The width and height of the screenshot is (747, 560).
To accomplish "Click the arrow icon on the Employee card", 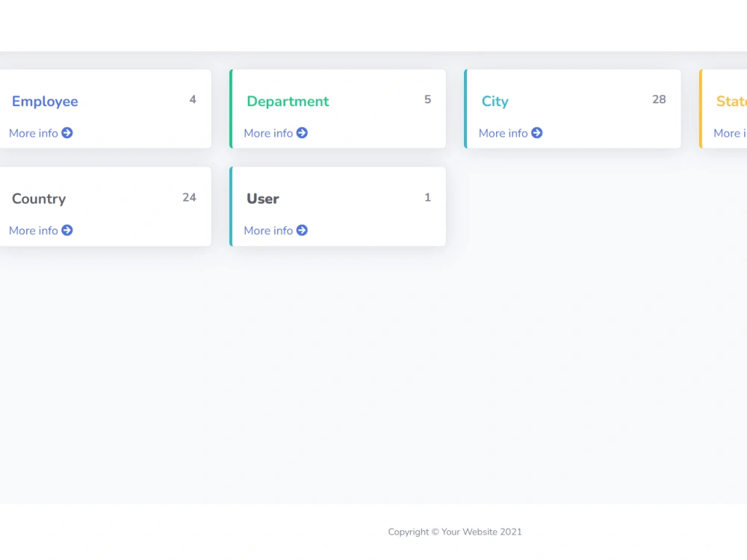I will coord(67,133).
